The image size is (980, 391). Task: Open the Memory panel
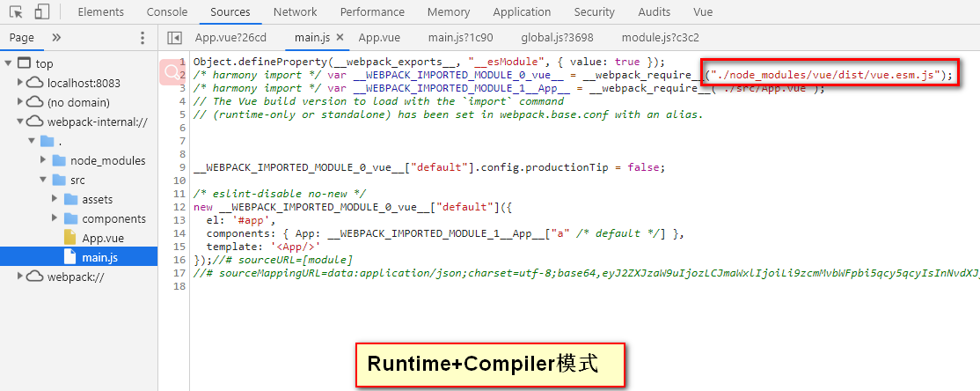pos(448,11)
